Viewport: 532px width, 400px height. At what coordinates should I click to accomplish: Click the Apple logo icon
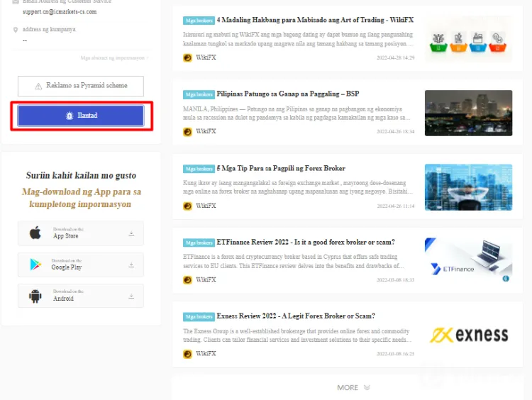(35, 233)
